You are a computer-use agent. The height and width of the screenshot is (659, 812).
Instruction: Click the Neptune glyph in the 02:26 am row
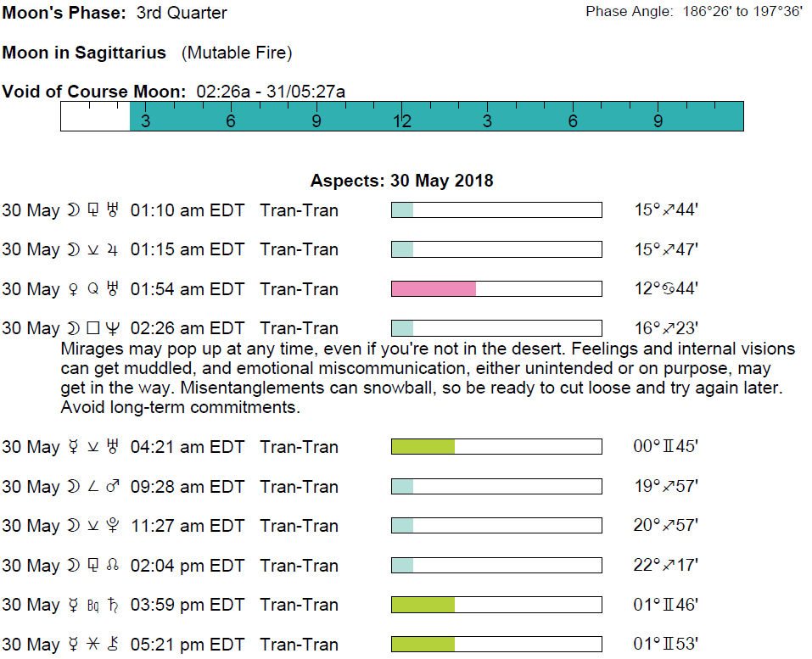point(112,329)
